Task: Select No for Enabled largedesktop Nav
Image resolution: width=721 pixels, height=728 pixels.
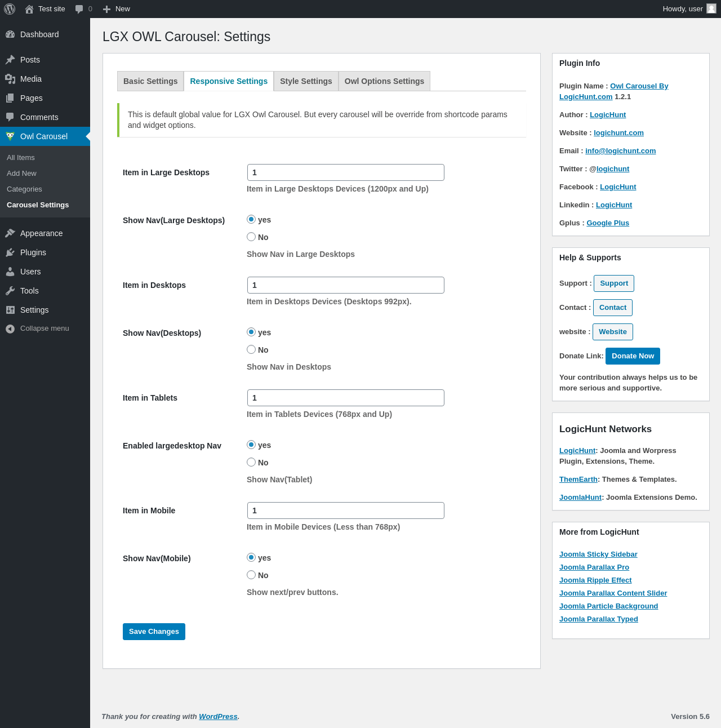Action: coord(251,462)
